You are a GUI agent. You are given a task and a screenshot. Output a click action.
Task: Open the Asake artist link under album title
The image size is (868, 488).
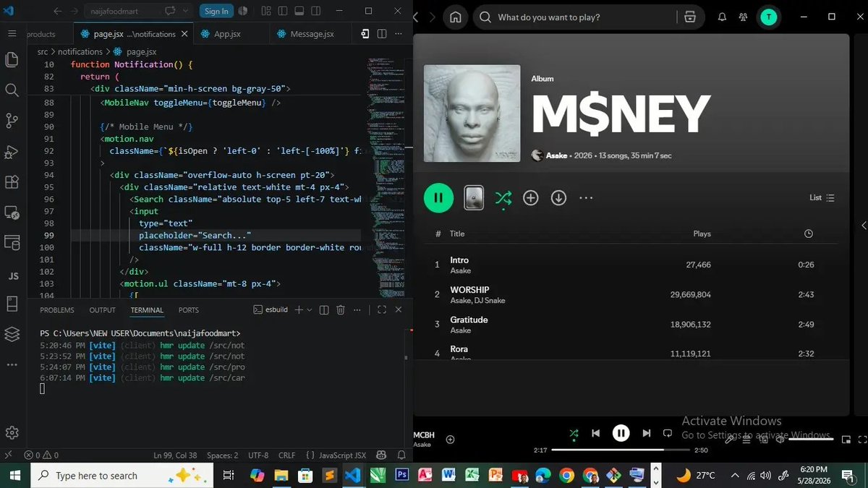pos(556,155)
